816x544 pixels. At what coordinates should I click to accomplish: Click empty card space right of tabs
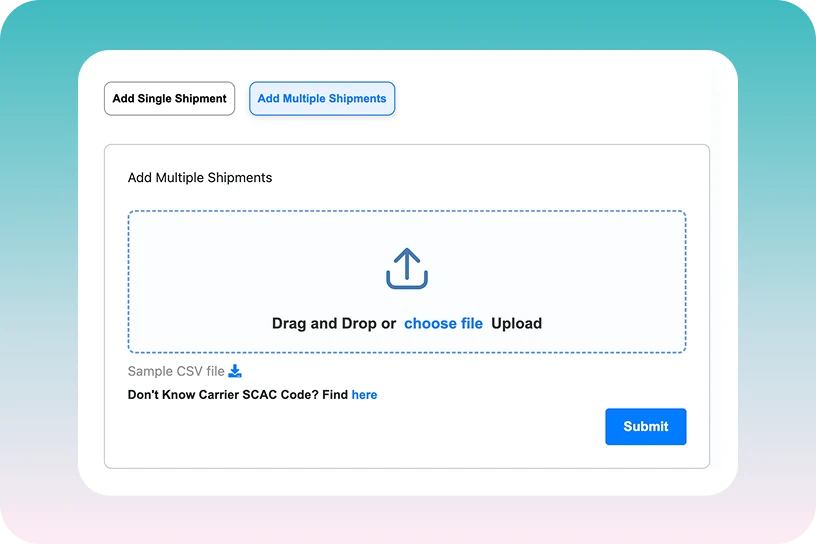[560, 99]
